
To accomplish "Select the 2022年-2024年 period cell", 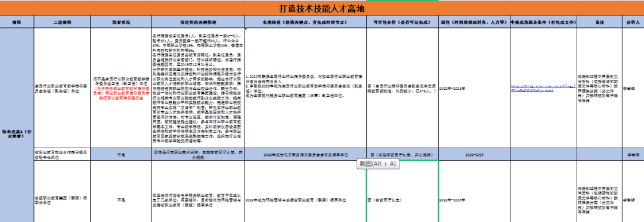I will [x=475, y=88].
